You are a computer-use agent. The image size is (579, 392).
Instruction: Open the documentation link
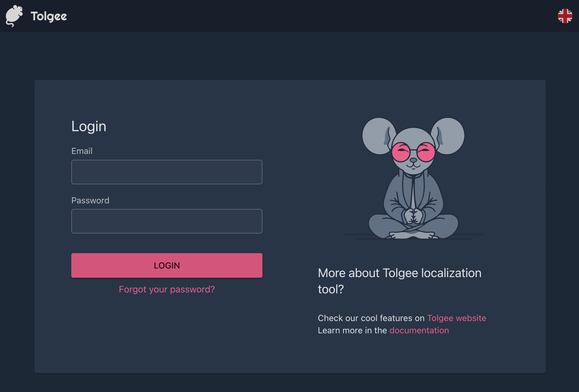419,330
